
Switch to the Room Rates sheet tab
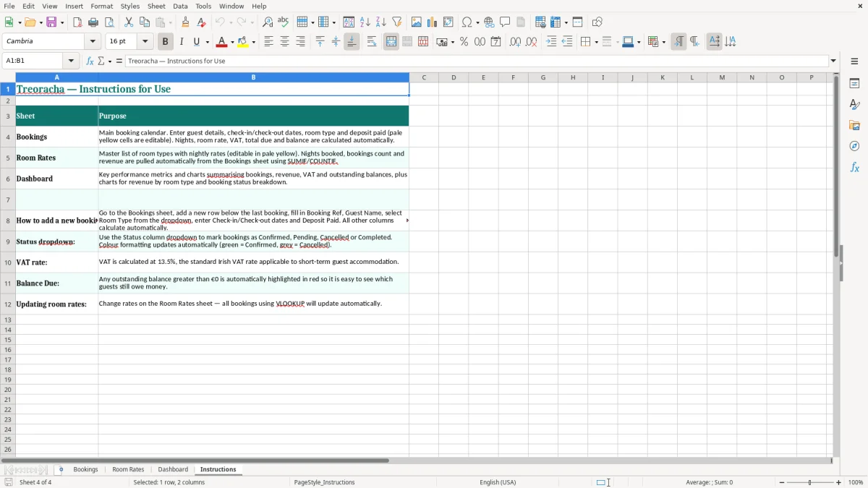(128, 469)
